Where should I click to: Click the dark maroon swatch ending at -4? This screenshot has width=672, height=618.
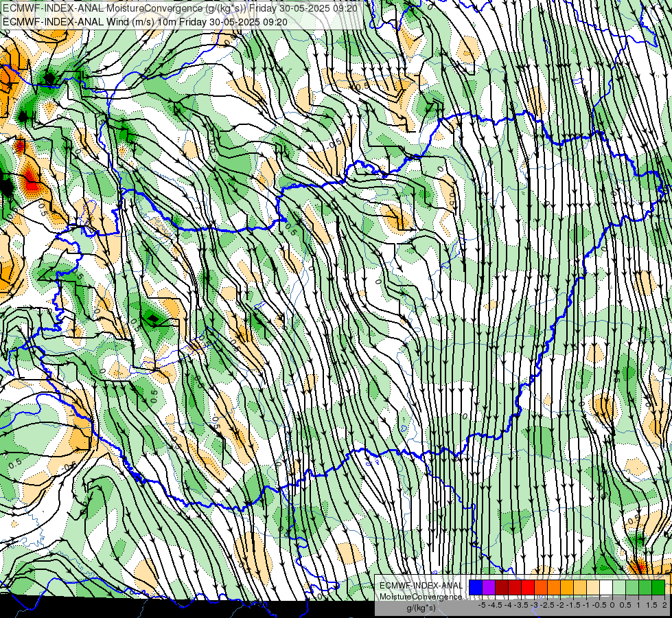502,588
